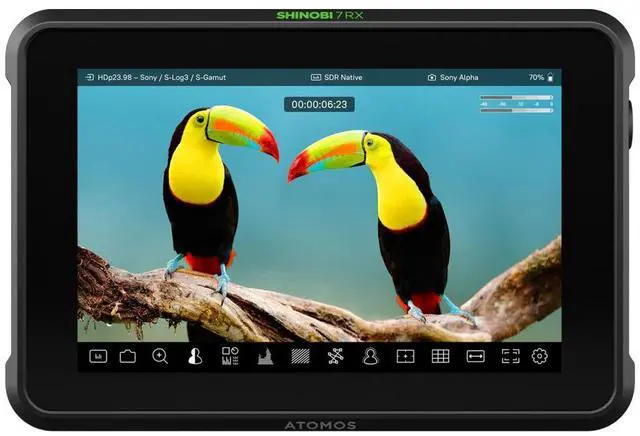The image size is (640, 436).
Task: Open the settings gear icon
Action: (x=540, y=356)
